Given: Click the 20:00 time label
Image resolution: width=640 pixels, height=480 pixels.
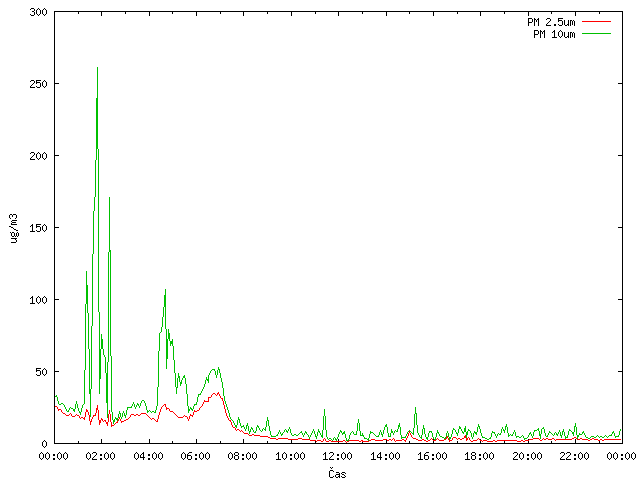Looking at the screenshot, I should pos(527,456).
